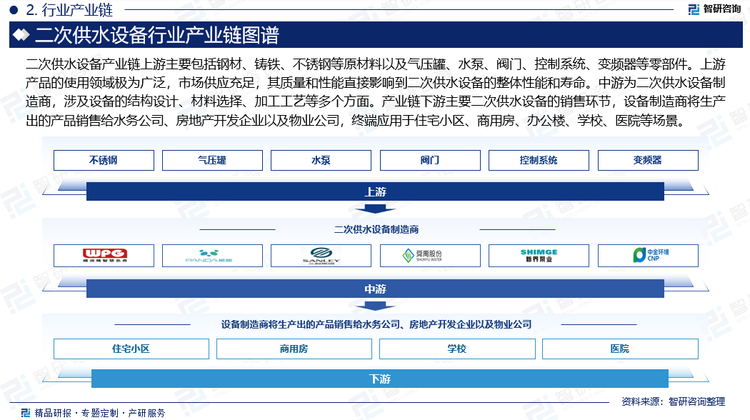Click the diamond icon in title banner
This screenshot has width=750, height=420.
[x=21, y=35]
